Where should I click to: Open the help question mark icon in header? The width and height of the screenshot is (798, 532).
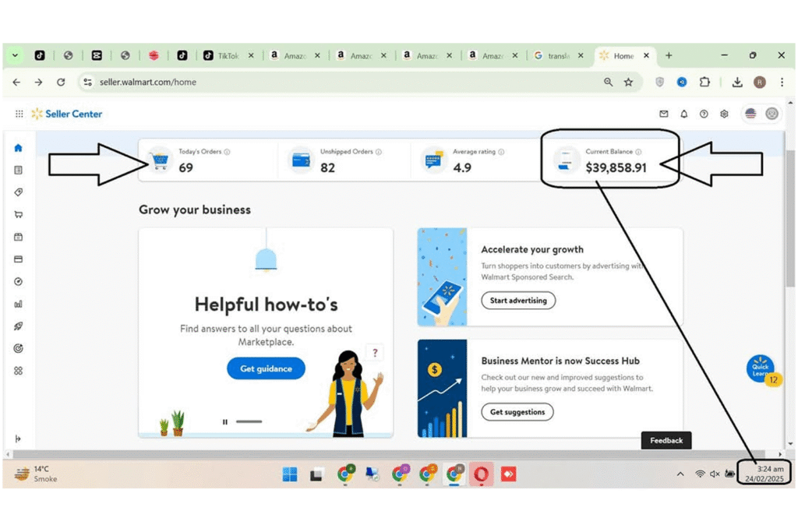click(704, 114)
